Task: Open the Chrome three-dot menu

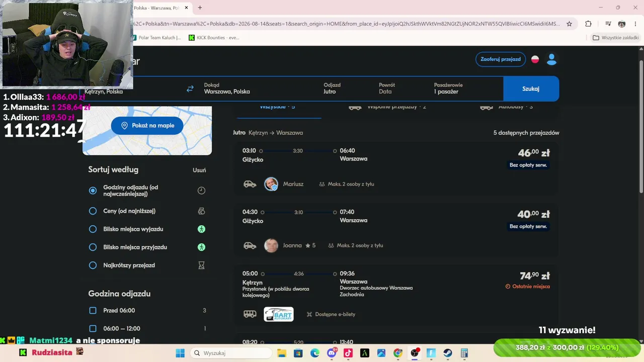Action: pos(634,24)
